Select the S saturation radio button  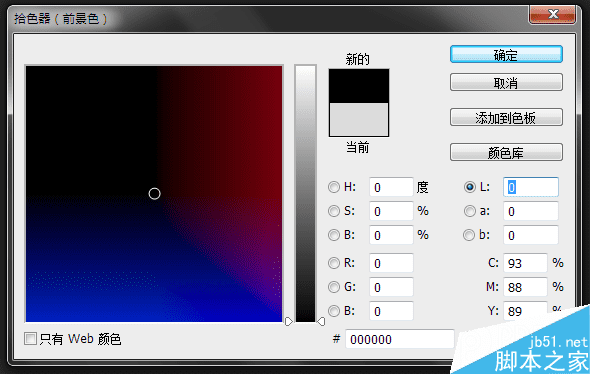click(x=334, y=211)
